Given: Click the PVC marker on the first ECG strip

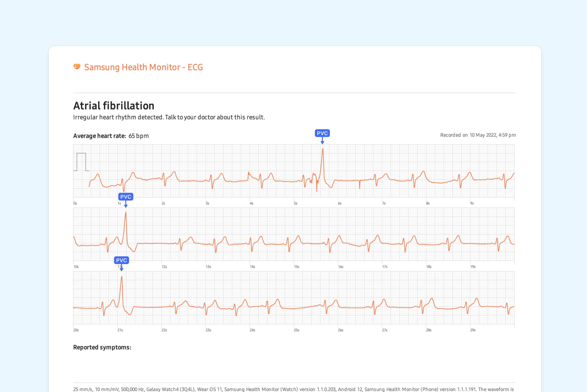Looking at the screenshot, I should click(x=322, y=133).
